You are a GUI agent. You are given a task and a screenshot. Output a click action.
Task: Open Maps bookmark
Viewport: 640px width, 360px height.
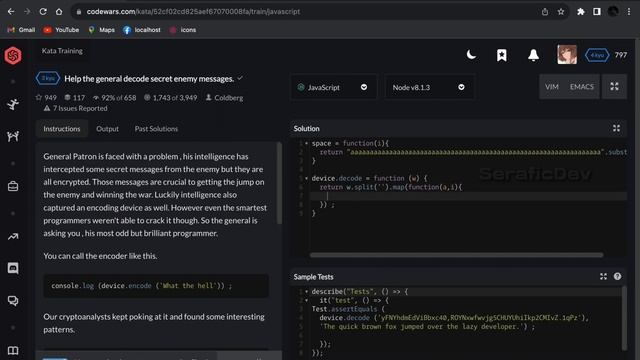tap(102, 30)
